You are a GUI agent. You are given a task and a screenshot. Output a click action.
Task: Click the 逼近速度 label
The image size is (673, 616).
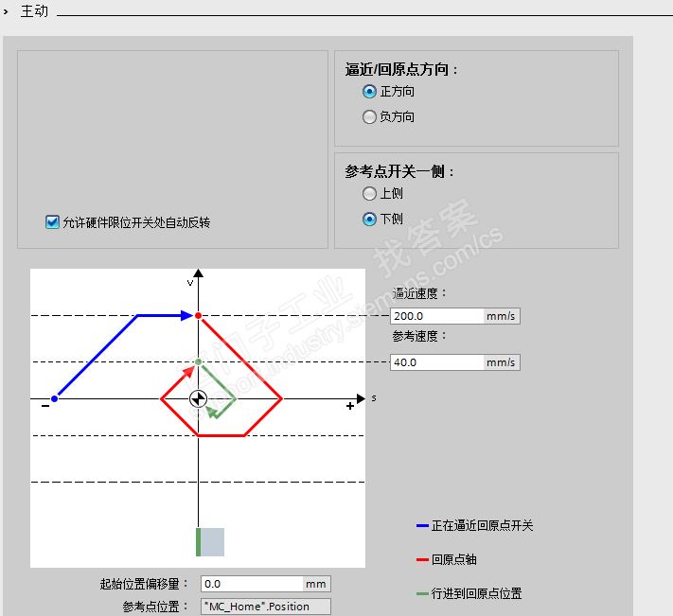click(x=419, y=293)
